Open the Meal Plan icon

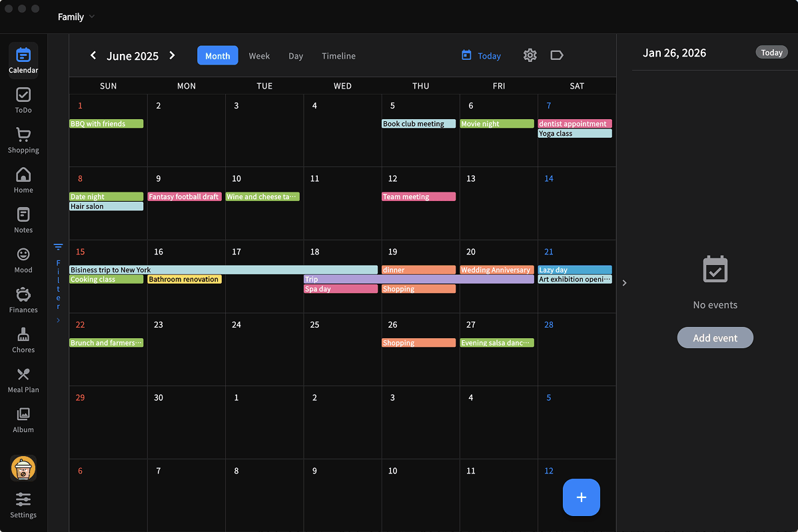click(x=23, y=378)
